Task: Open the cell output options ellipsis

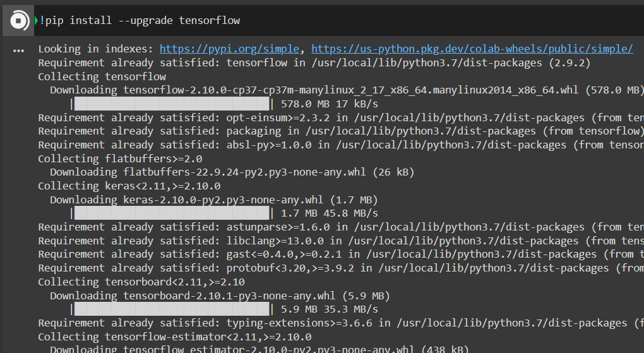Action: [18, 50]
